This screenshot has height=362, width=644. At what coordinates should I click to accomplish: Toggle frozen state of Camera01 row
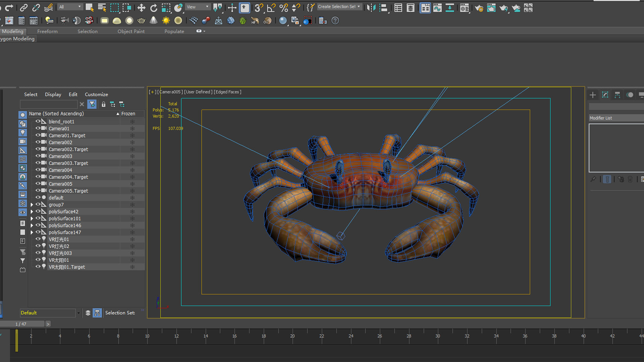click(132, 129)
